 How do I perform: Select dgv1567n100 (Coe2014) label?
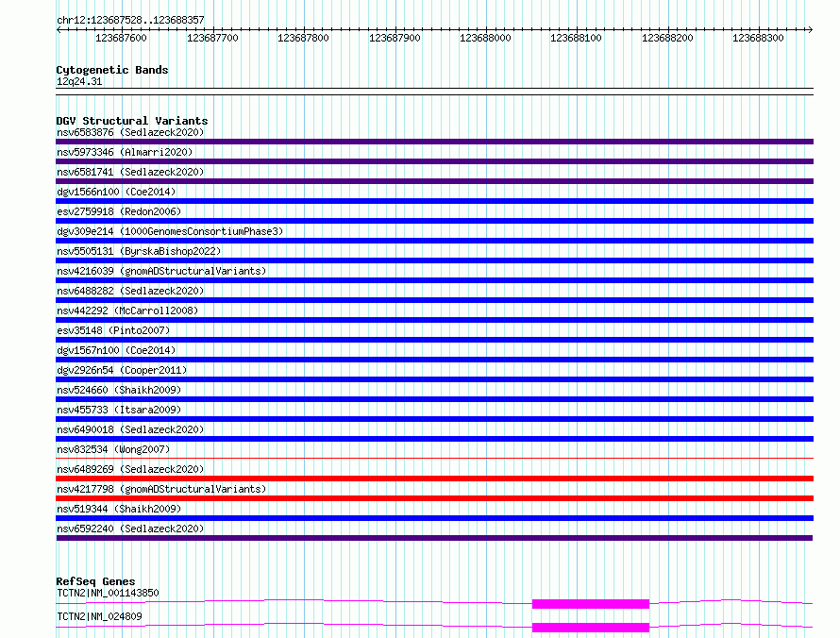(116, 350)
